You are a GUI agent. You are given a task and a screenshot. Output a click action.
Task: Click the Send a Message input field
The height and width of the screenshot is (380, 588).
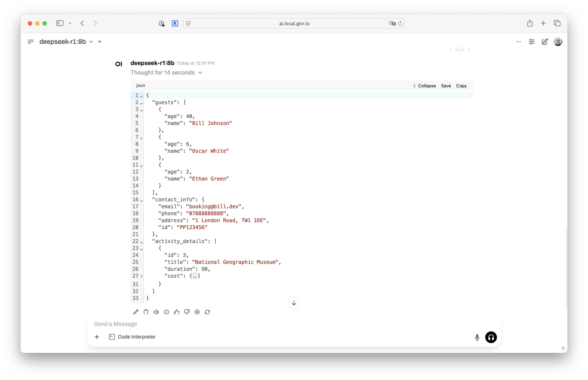tap(294, 324)
